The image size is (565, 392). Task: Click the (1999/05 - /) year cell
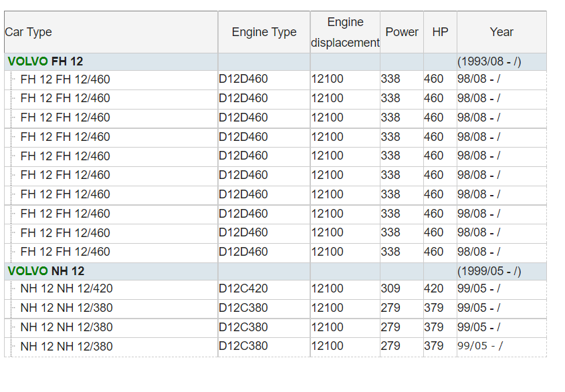click(501, 271)
